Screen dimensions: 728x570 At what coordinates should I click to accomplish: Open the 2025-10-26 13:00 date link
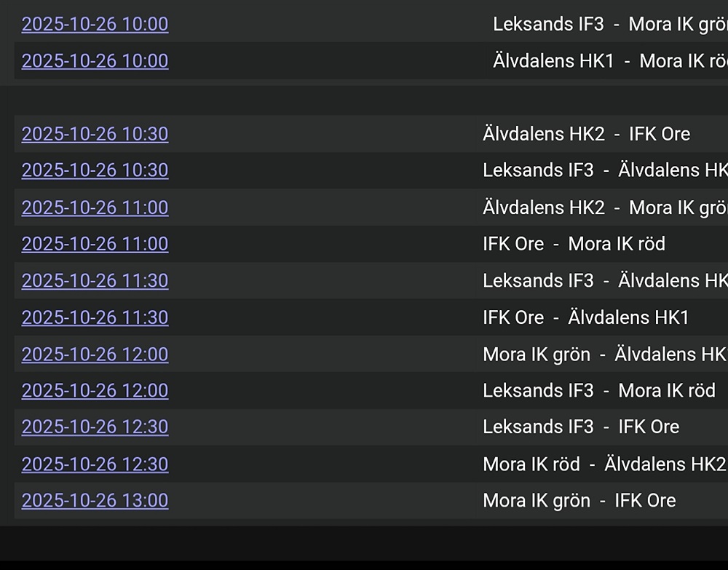click(95, 501)
